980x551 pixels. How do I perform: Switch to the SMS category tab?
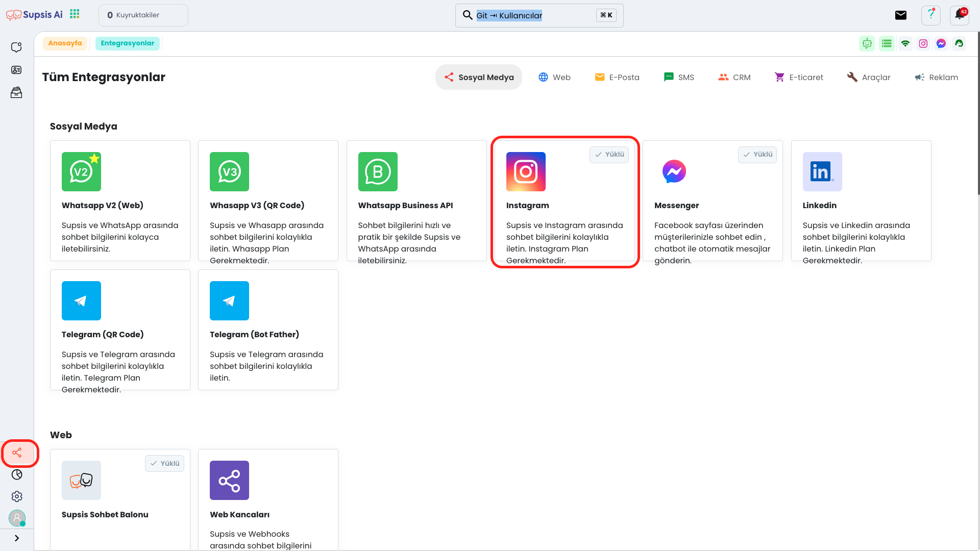click(x=679, y=77)
